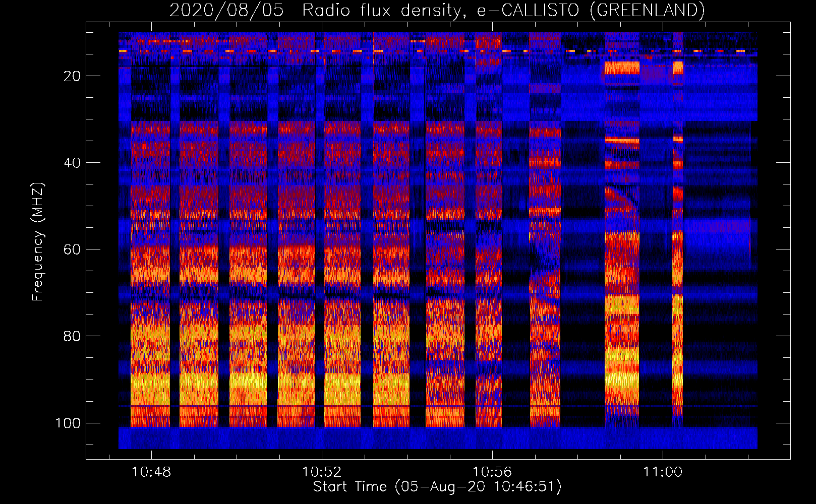Click the 'Frequency (MHZ)' y-axis label
The width and height of the screenshot is (816, 504).
point(38,241)
